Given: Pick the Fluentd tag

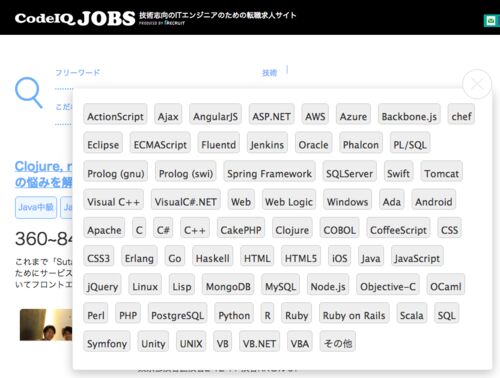Looking at the screenshot, I should [218, 142].
